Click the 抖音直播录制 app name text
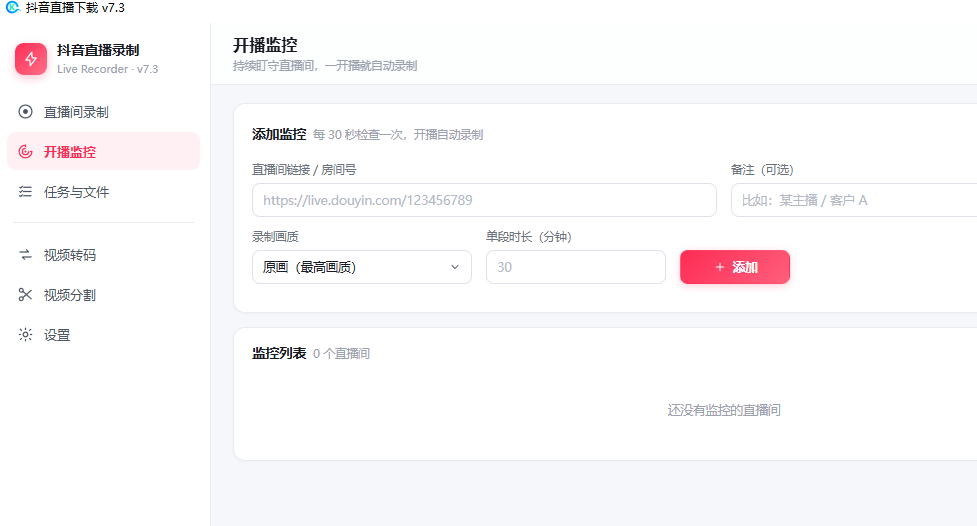 pyautogui.click(x=98, y=50)
